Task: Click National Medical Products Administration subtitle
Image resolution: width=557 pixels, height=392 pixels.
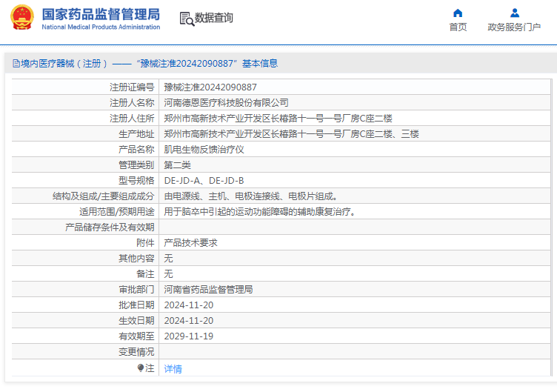Action: point(101,27)
